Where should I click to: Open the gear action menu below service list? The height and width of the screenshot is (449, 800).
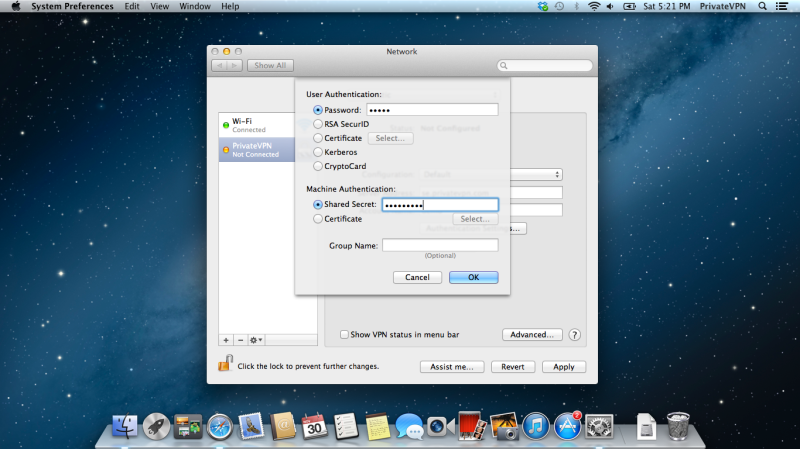[x=257, y=340]
